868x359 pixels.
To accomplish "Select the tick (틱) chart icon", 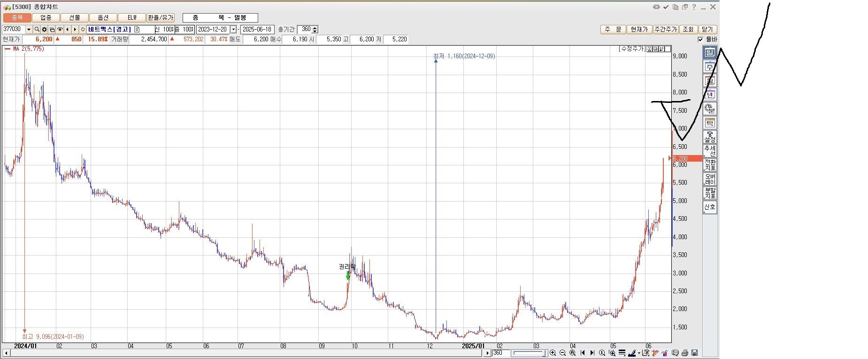I will (710, 123).
